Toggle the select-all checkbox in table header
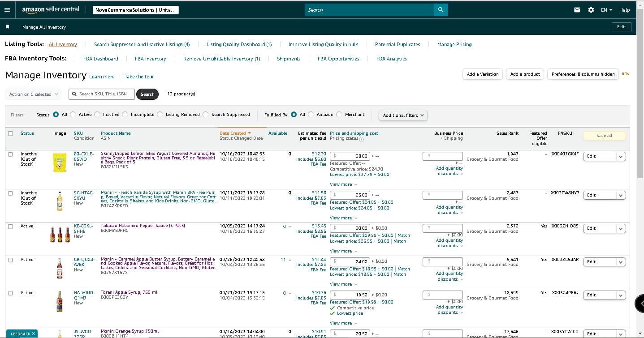Image resolution: width=644 pixels, height=338 pixels. 10,133
